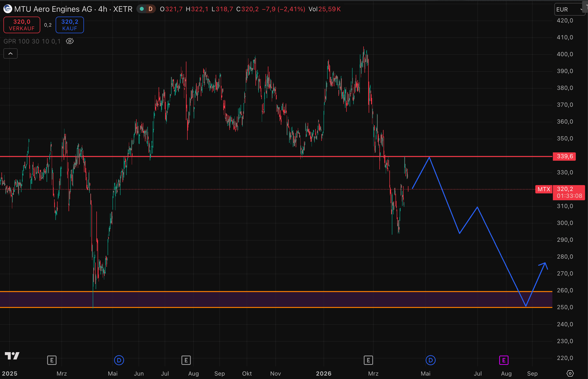The image size is (588, 379).
Task: Click the MTU Aero Engines logo icon
Action: pyautogui.click(x=8, y=9)
